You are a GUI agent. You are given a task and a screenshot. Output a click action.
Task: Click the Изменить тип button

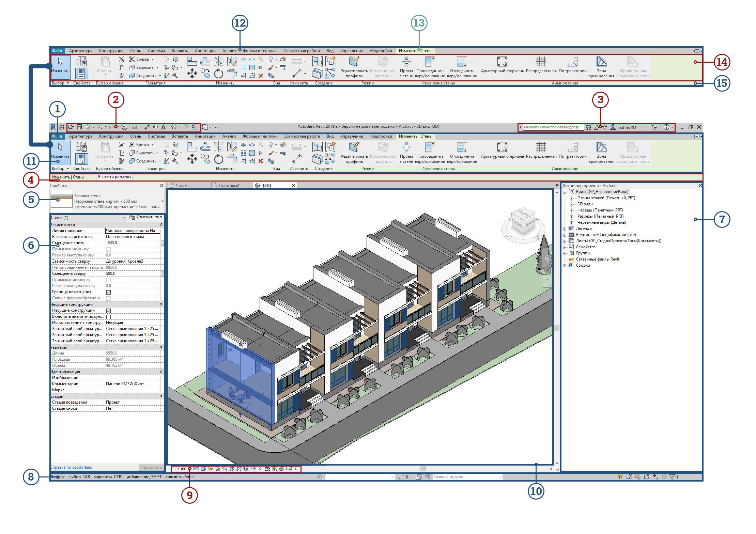pyautogui.click(x=145, y=217)
